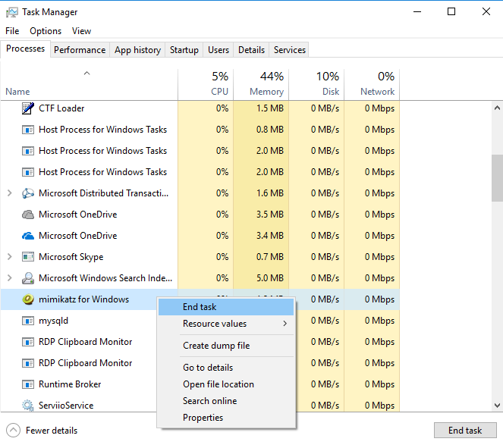Select Create dump file option
Image resolution: width=503 pixels, height=448 pixels.
coord(226,346)
